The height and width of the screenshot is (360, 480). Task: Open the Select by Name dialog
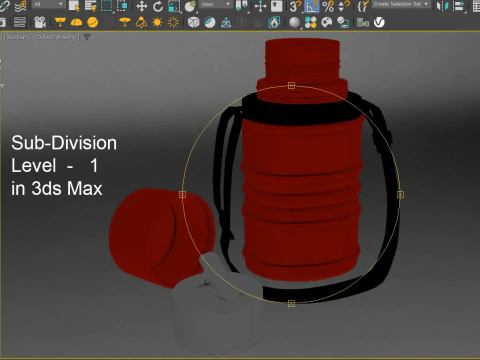pos(90,6)
